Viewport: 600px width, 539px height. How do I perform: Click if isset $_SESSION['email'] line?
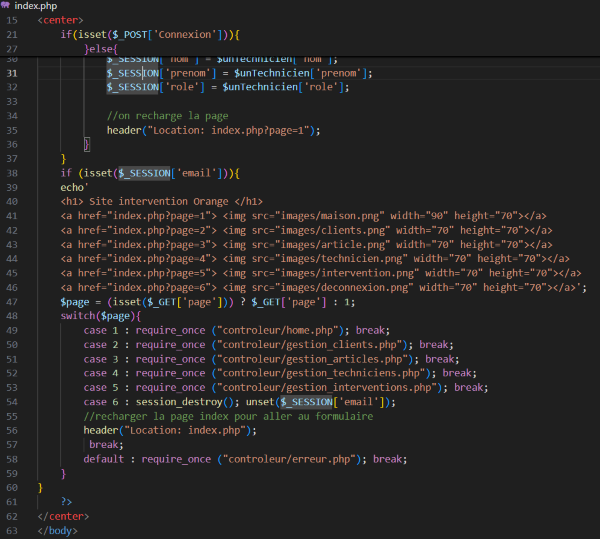[x=150, y=173]
